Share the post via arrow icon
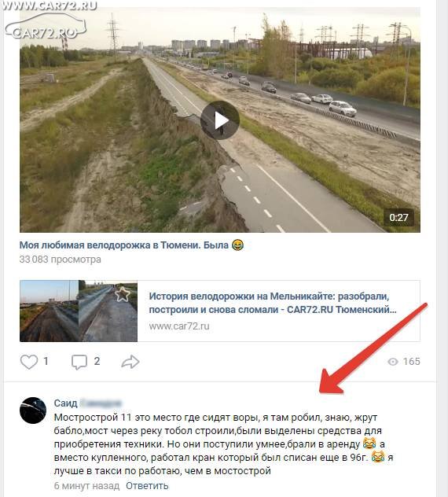 (130, 362)
